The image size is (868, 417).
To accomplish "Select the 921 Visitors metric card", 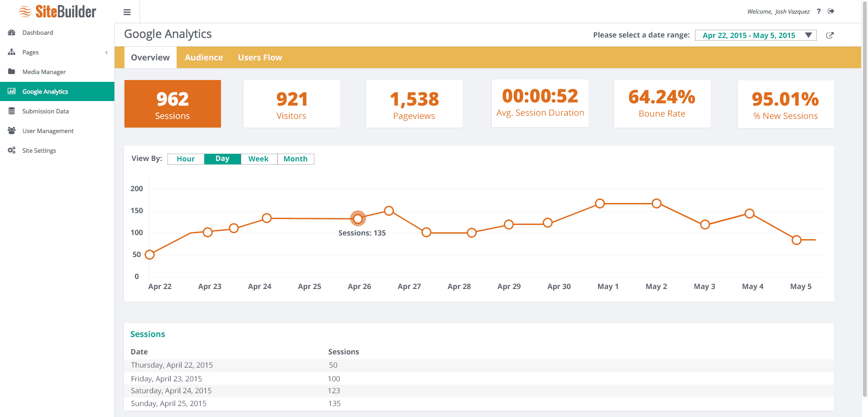I will pyautogui.click(x=291, y=104).
